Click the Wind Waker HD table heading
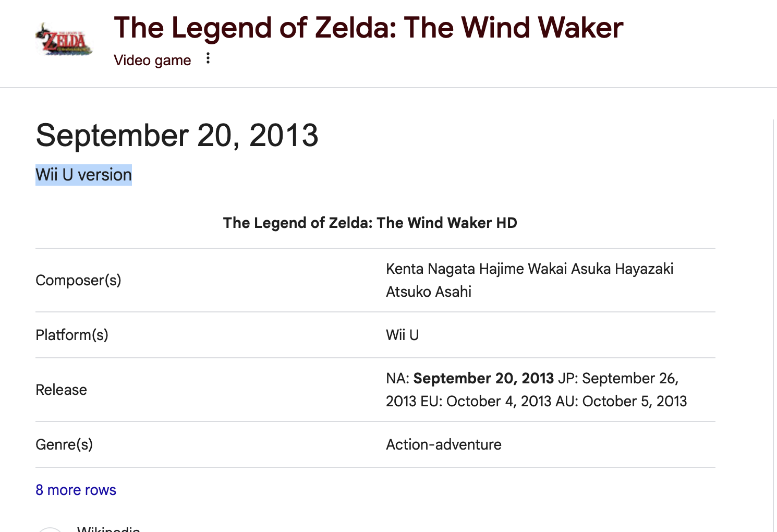The width and height of the screenshot is (777, 532). tap(370, 223)
